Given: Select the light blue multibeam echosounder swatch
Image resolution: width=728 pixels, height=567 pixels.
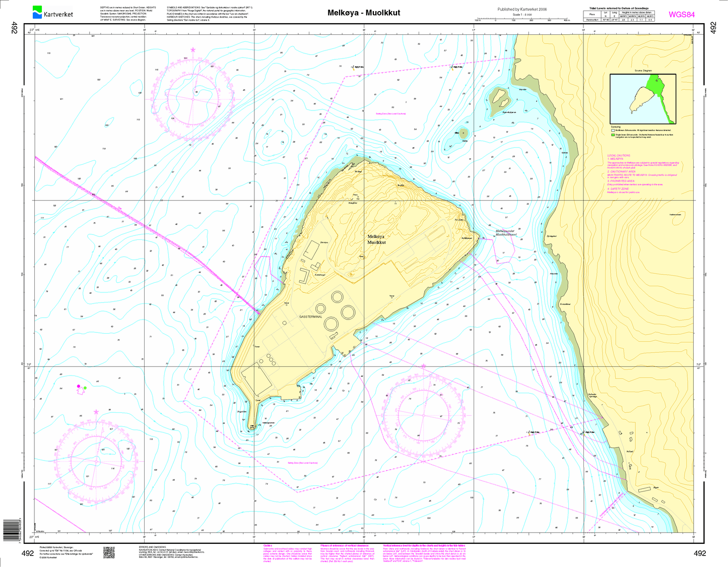Looking at the screenshot, I should coord(613,130).
